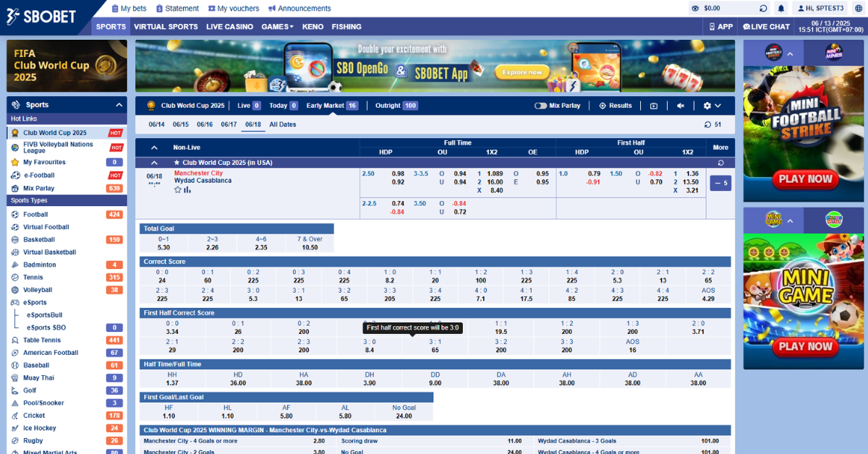Screen dimensions: 868x454
Task: Open the Keno section
Action: point(312,27)
